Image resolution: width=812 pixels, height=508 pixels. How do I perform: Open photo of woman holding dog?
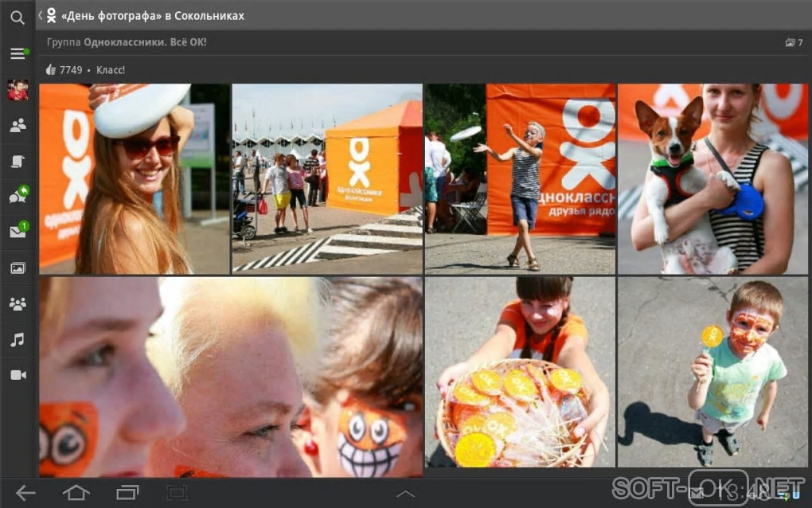(712, 178)
